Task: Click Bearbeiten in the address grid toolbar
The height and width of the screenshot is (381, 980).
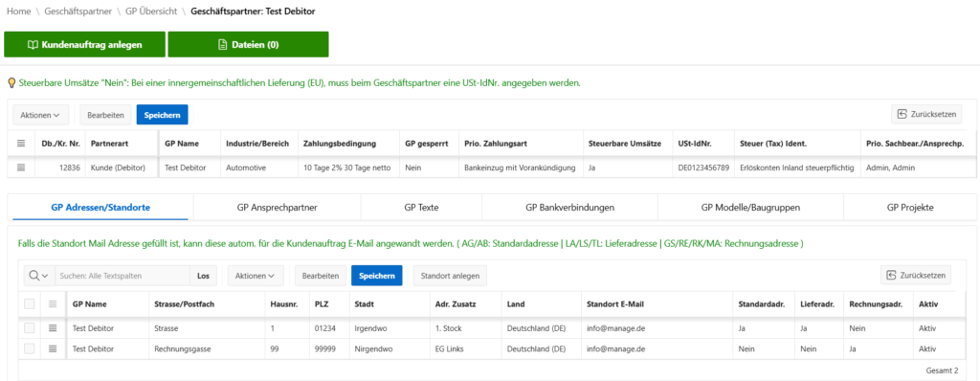Action: pyautogui.click(x=321, y=276)
